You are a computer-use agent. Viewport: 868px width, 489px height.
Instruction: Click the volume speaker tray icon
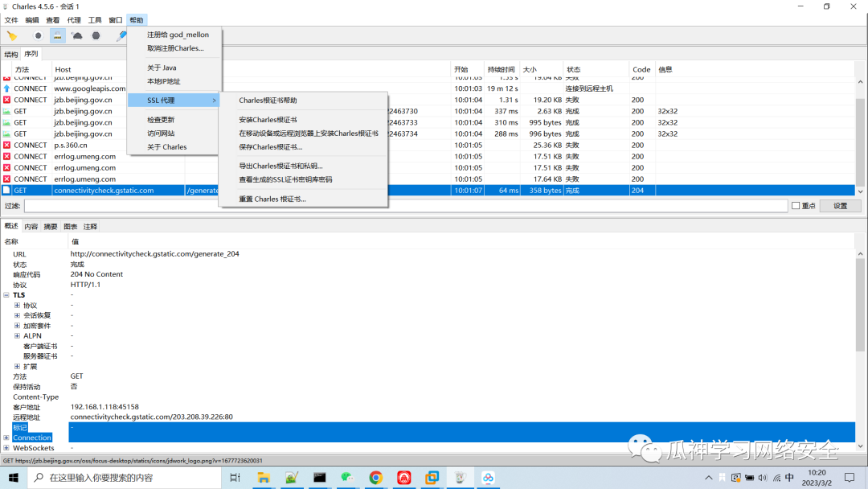pos(763,478)
